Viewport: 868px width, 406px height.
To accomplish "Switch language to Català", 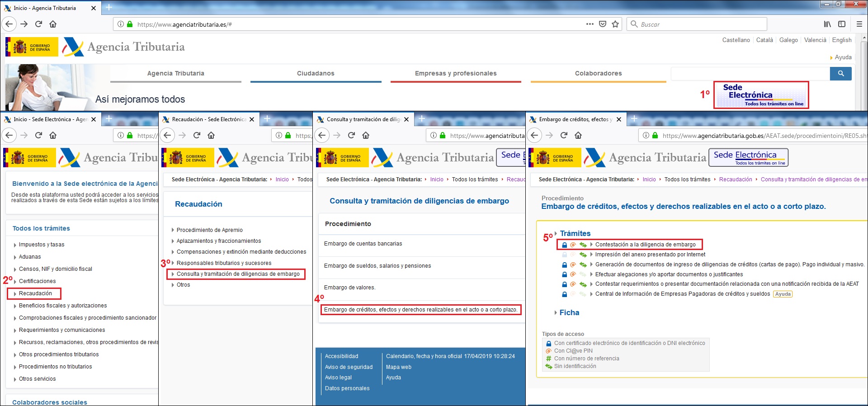I will (764, 40).
